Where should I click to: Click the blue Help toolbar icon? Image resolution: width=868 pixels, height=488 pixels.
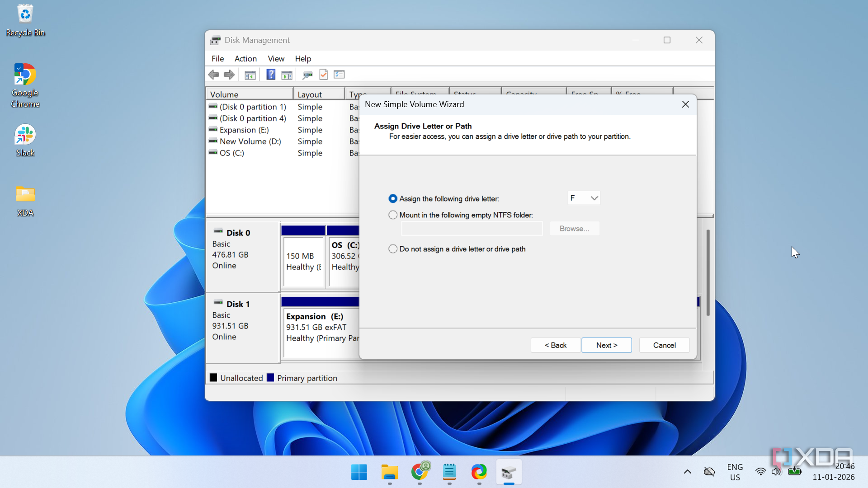(x=271, y=75)
